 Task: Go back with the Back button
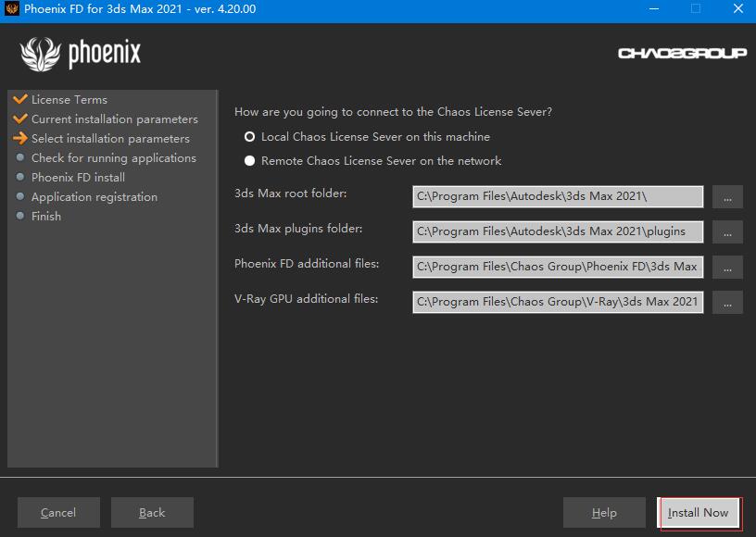tap(152, 512)
